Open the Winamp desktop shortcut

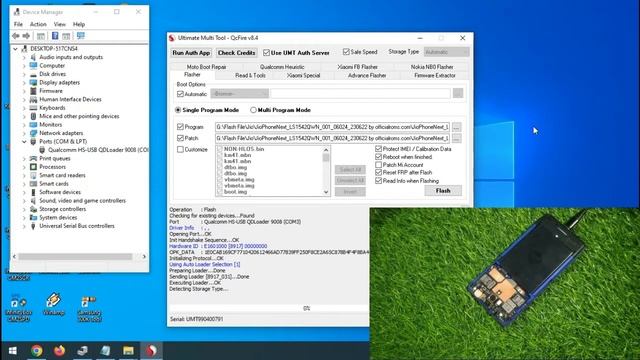point(53,304)
